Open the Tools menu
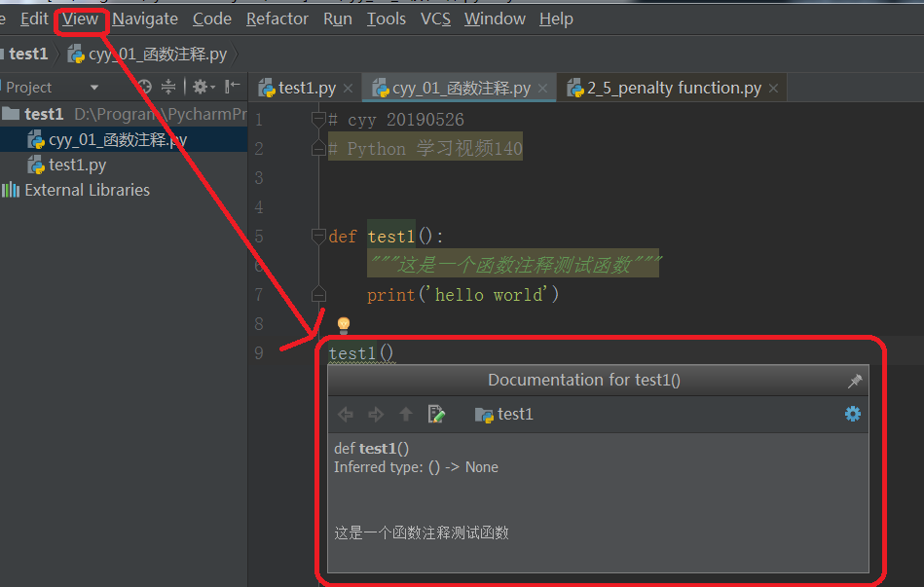Screen dimensions: 924x587 (386, 18)
